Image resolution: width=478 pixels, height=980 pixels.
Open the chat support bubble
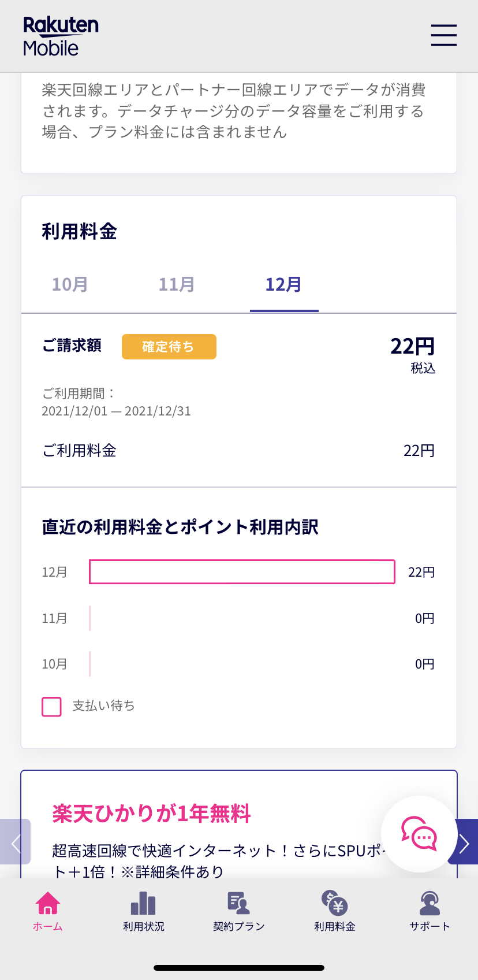(x=419, y=833)
